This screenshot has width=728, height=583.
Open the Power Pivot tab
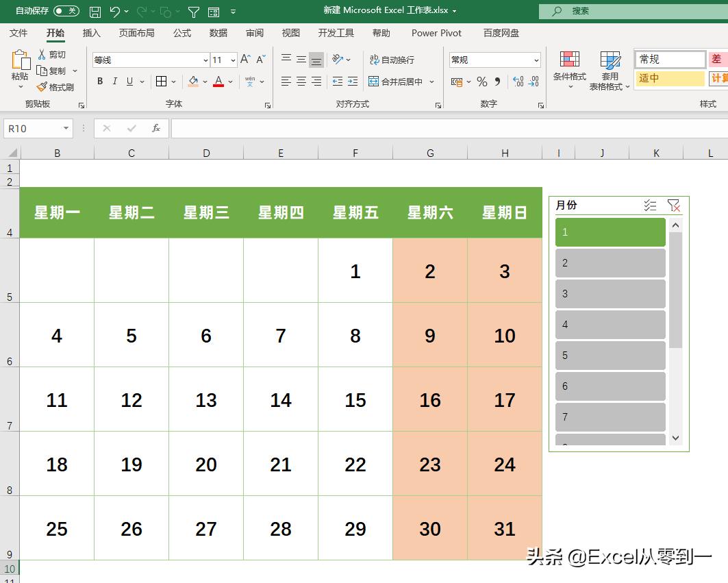click(436, 32)
